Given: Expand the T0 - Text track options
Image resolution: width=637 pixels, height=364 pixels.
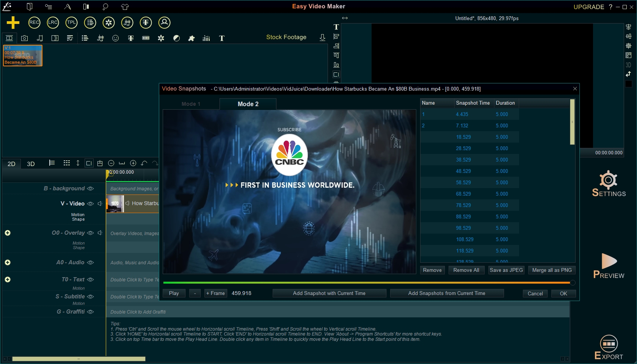Looking at the screenshot, I should 8,279.
